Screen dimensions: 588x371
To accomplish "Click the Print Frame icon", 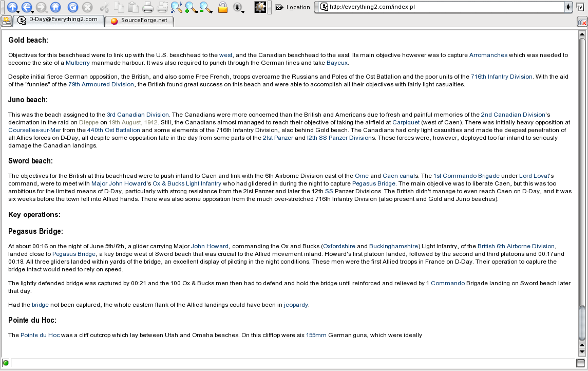I will coord(162,7).
